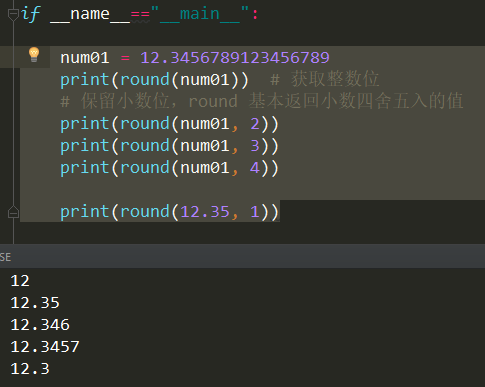
Task: Click the argument 2 in round call
Action: pos(255,124)
